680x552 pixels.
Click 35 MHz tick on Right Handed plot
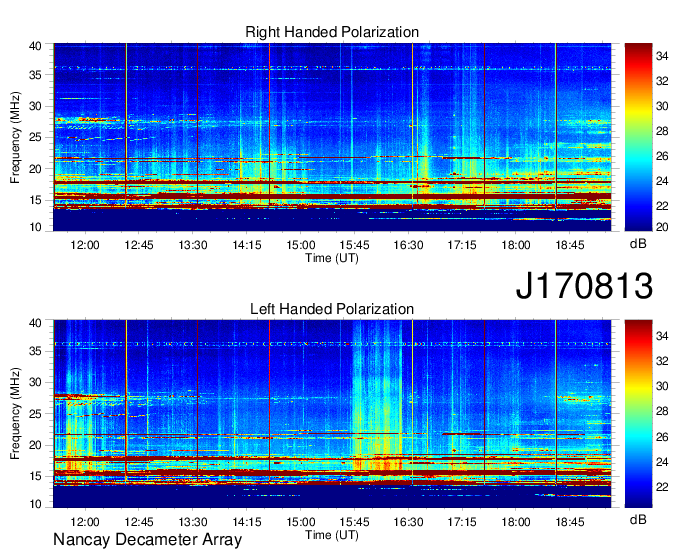point(35,75)
